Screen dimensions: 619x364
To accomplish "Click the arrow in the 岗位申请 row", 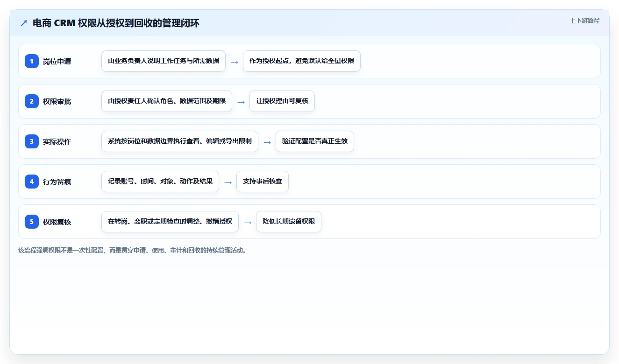I will 235,62.
